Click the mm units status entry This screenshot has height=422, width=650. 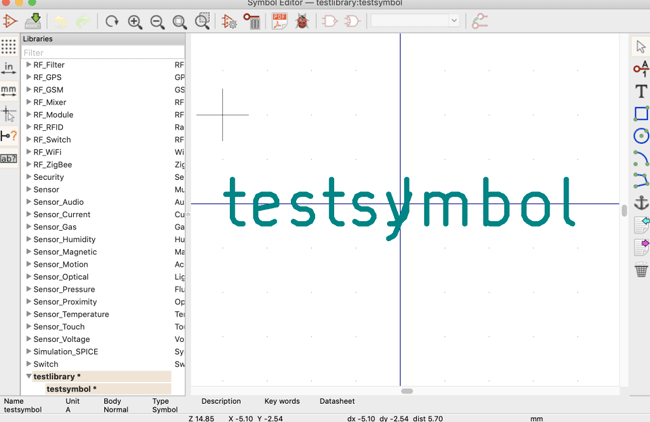[536, 419]
